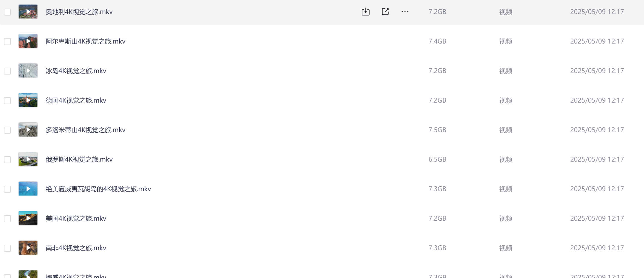Play the 阿尔卑斯山4K视觉之旅 video thumbnail
Screen dimensions: 644x278
point(28,41)
